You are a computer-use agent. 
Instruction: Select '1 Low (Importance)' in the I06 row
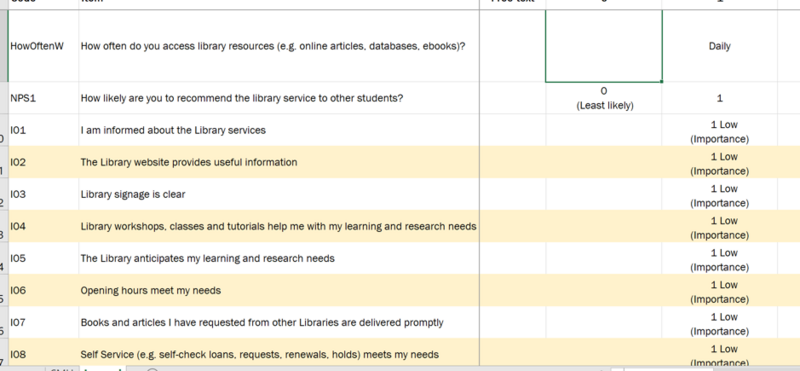pyautogui.click(x=719, y=292)
